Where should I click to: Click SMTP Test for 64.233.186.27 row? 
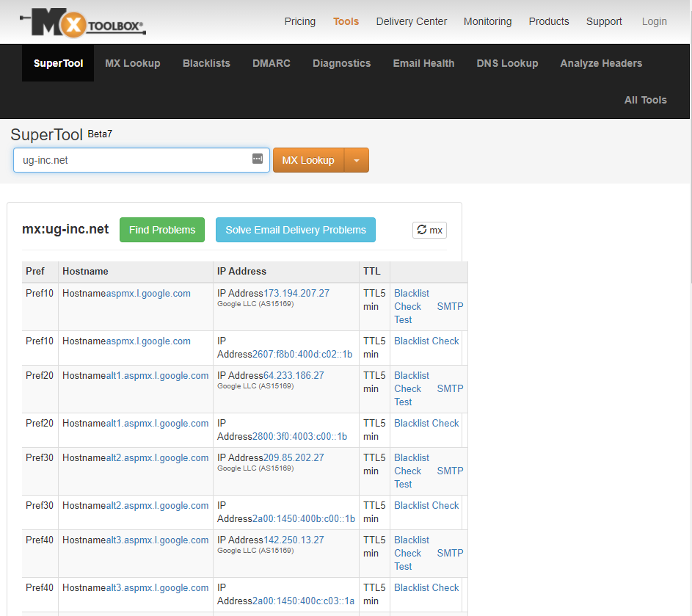(x=428, y=395)
